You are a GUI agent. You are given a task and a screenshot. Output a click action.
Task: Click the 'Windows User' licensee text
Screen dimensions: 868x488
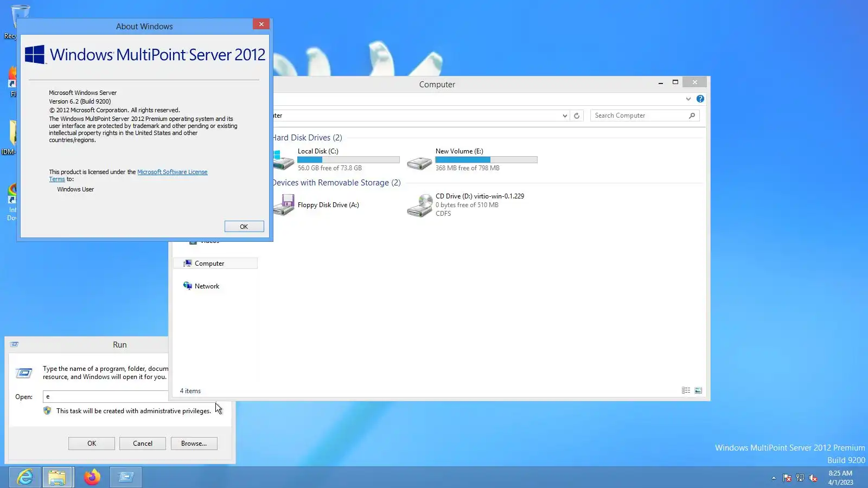click(75, 189)
